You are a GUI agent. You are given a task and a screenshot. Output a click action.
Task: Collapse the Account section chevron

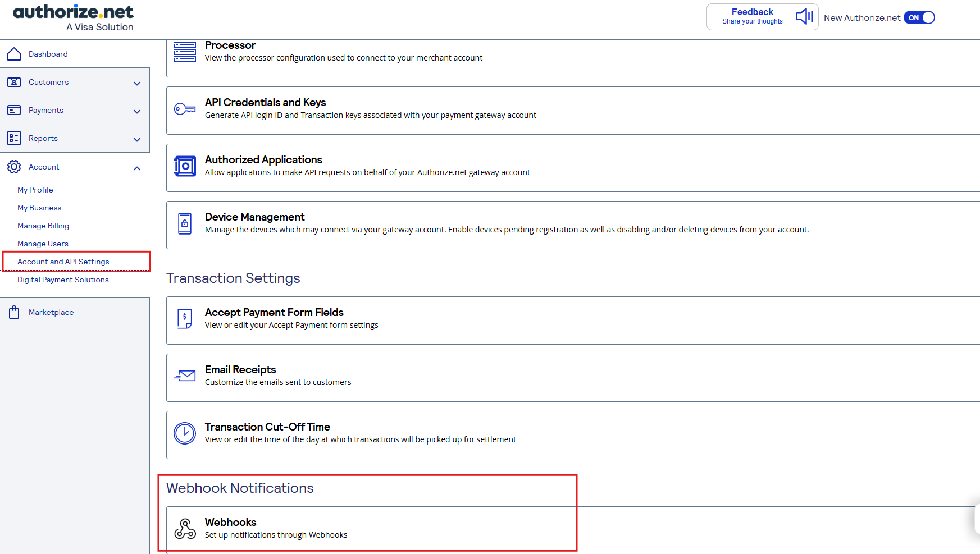click(x=137, y=168)
